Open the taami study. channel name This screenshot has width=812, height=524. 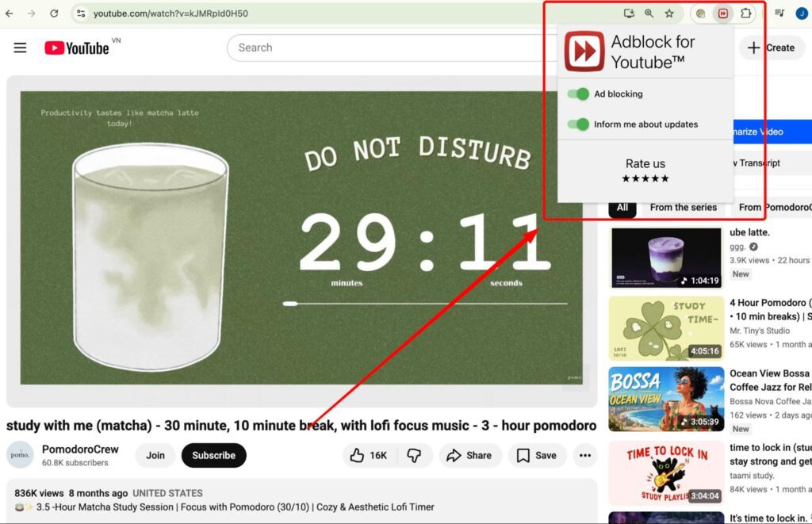coord(752,476)
